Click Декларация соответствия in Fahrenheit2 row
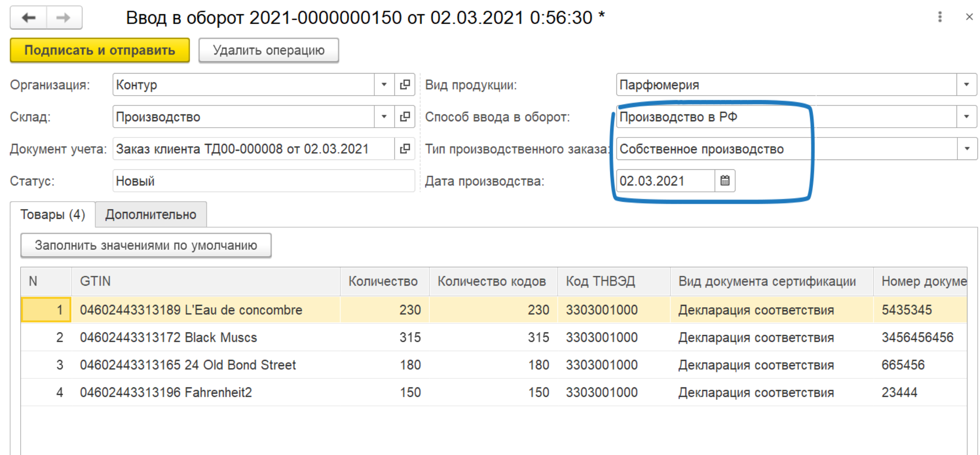 (x=756, y=392)
